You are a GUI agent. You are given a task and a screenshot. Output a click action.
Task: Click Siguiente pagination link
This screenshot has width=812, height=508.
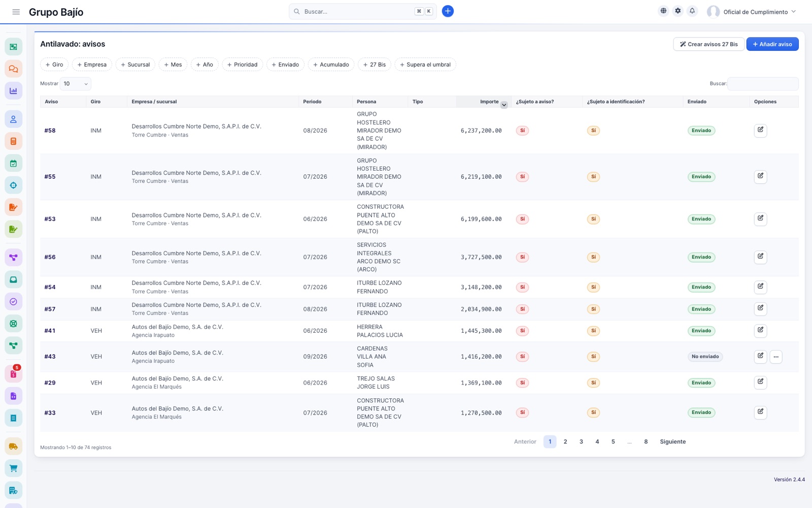pos(673,441)
